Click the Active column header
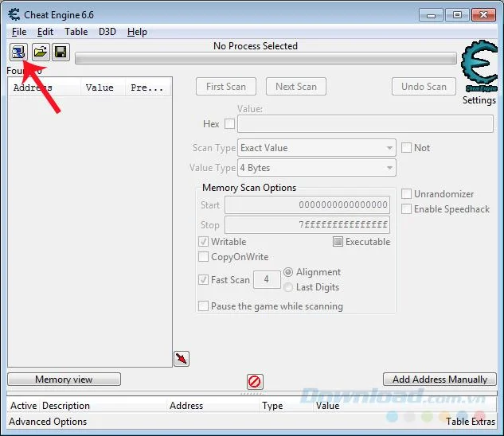The image size is (504, 436). coord(23,406)
